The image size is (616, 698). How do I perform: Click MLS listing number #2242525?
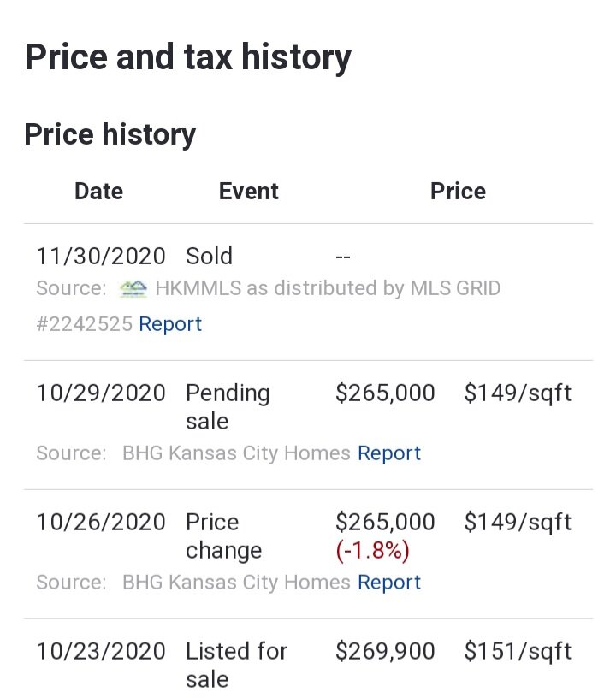point(84,324)
